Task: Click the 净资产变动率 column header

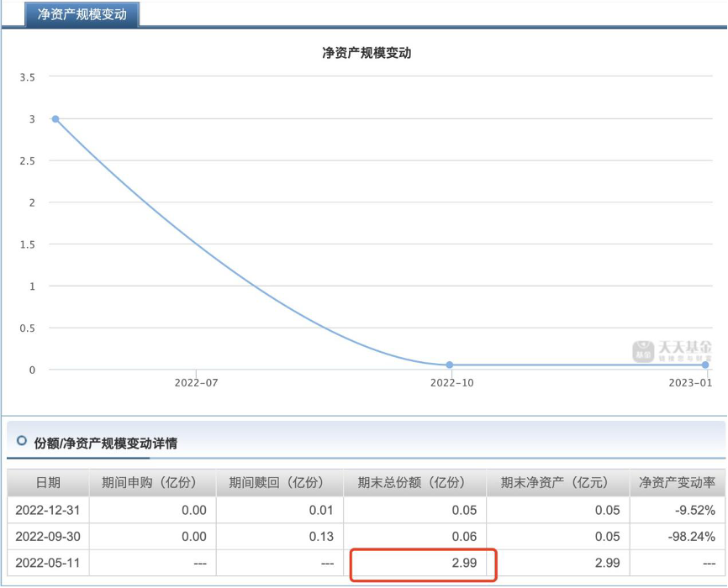Action: (677, 483)
